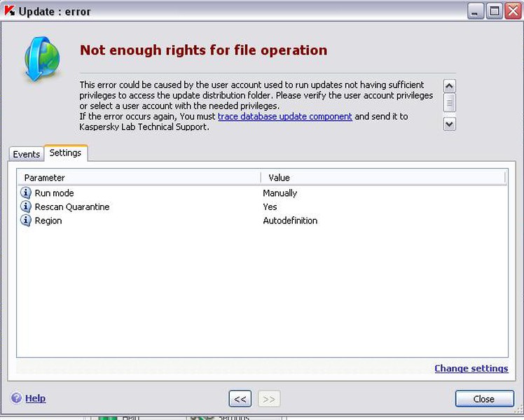
Task: Go back with the << button
Action: click(240, 398)
